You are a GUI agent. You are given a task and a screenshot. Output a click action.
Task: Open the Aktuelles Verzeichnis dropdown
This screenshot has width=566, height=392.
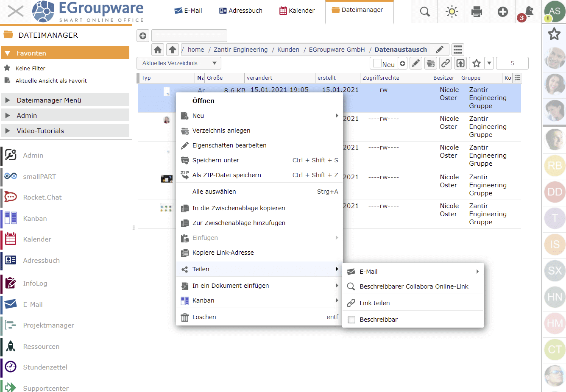178,63
